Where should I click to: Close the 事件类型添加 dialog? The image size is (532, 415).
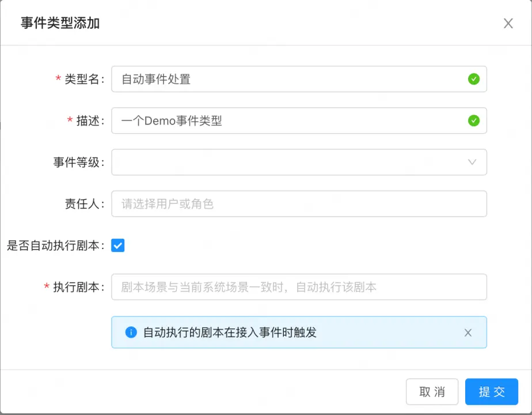(508, 24)
